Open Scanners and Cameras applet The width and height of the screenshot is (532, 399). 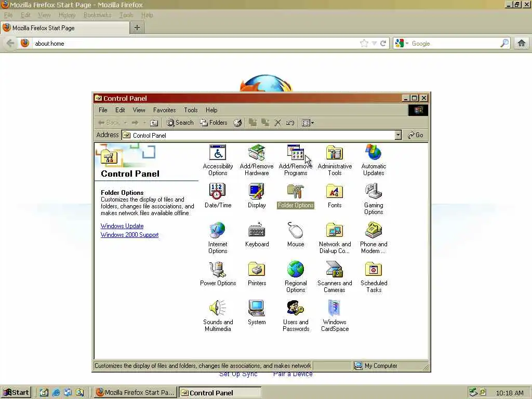point(335,277)
